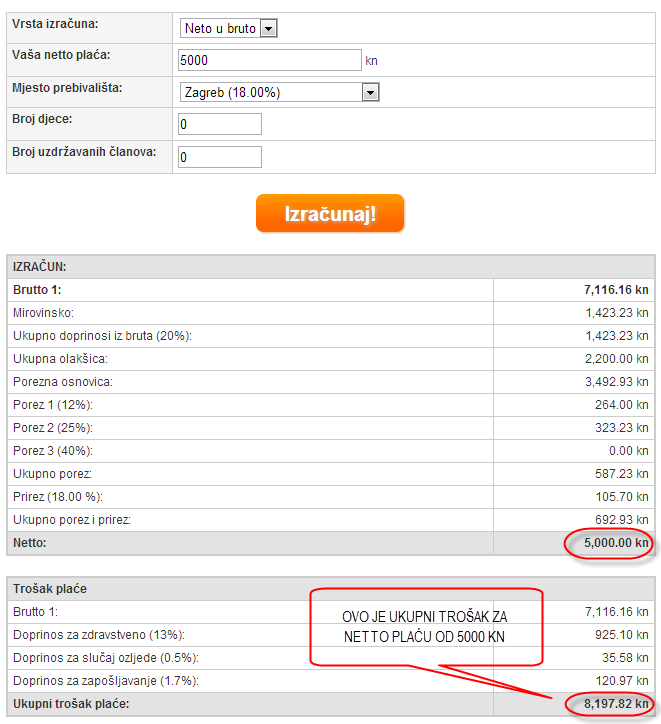The width and height of the screenshot is (661, 724).
Task: Click the Mirovinsko: label
Action: pos(43,313)
